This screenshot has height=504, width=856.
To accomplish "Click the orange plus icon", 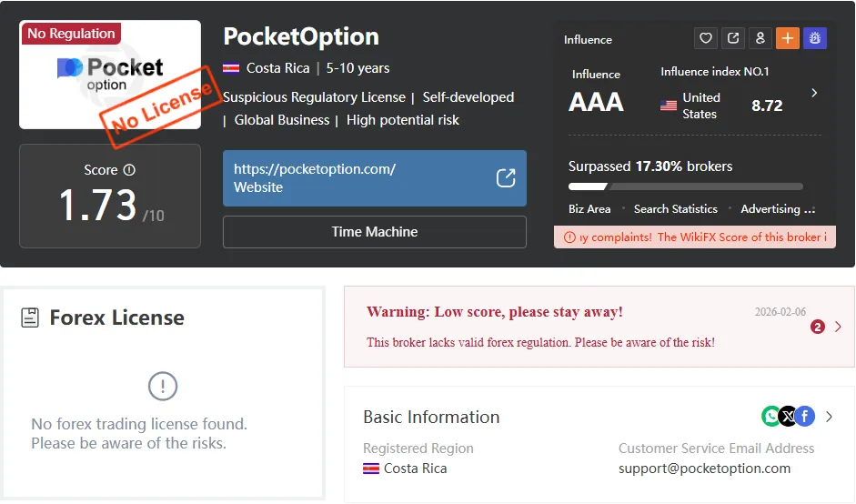I will (x=788, y=38).
